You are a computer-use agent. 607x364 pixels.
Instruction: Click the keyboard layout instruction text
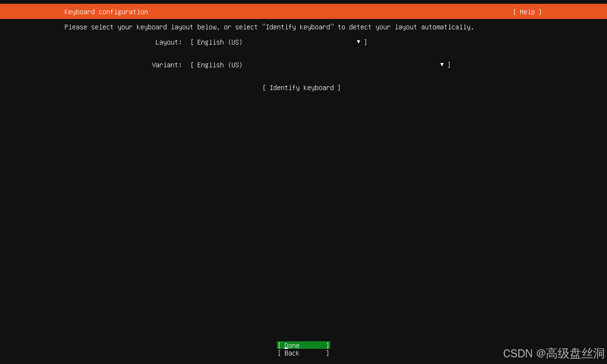tap(269, 27)
